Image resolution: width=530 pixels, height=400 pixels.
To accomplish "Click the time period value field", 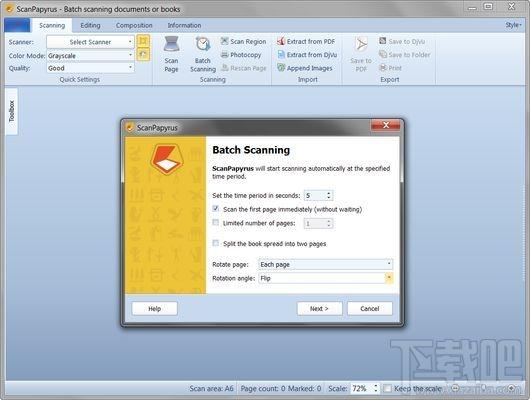I will click(x=315, y=195).
